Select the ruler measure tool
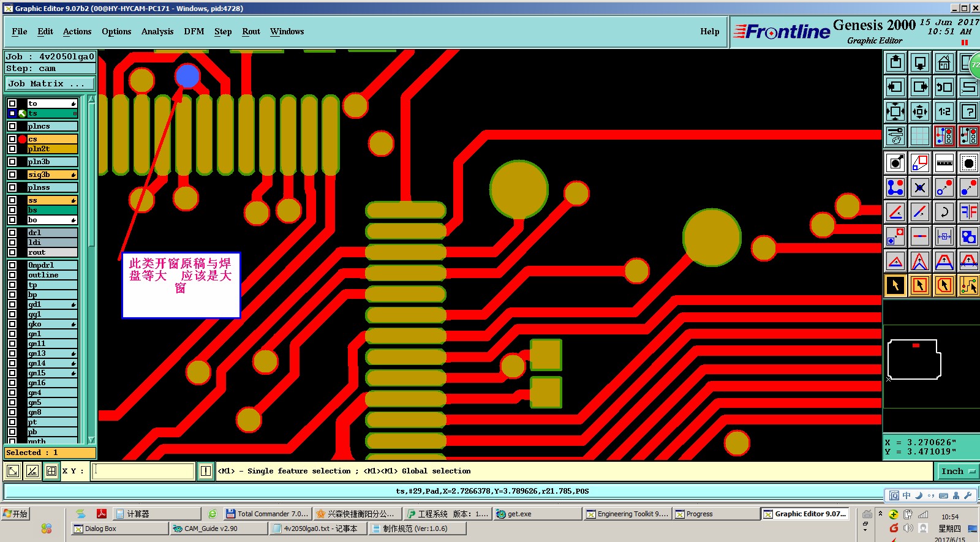 click(944, 163)
